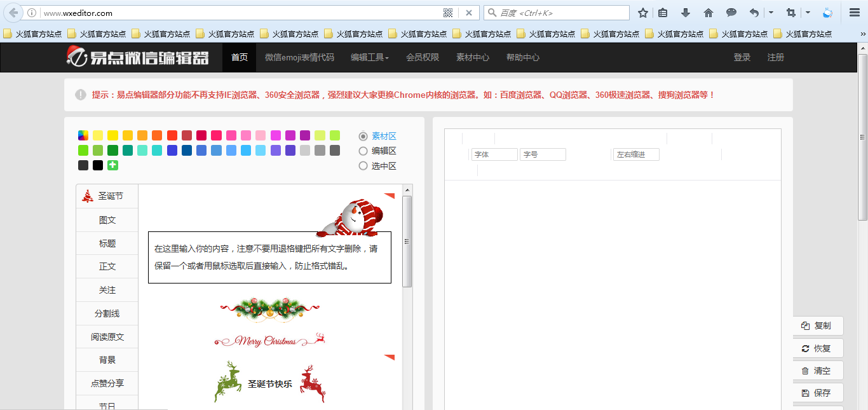Open the 素材中心 navigation menu item
The width and height of the screenshot is (868, 410).
[x=473, y=57]
